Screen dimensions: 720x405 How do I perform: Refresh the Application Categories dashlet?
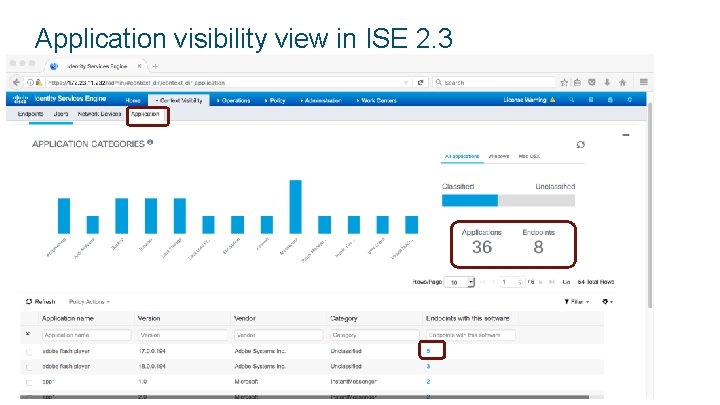580,145
